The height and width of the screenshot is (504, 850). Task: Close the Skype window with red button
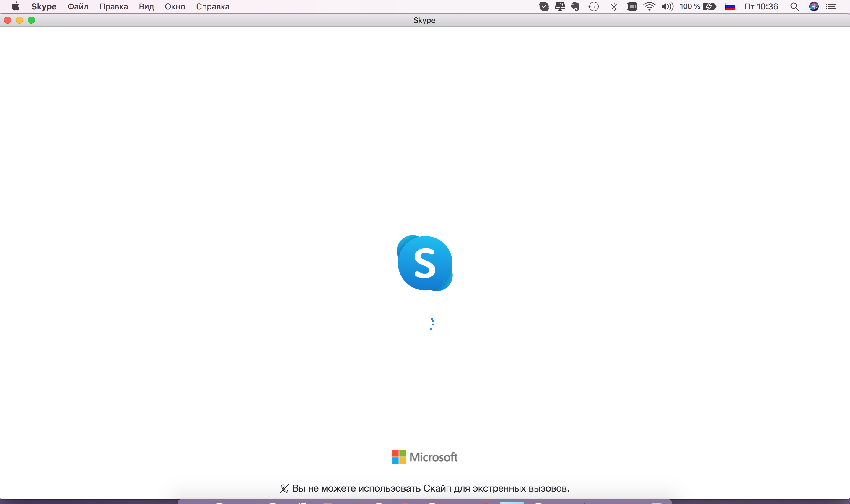click(x=8, y=20)
